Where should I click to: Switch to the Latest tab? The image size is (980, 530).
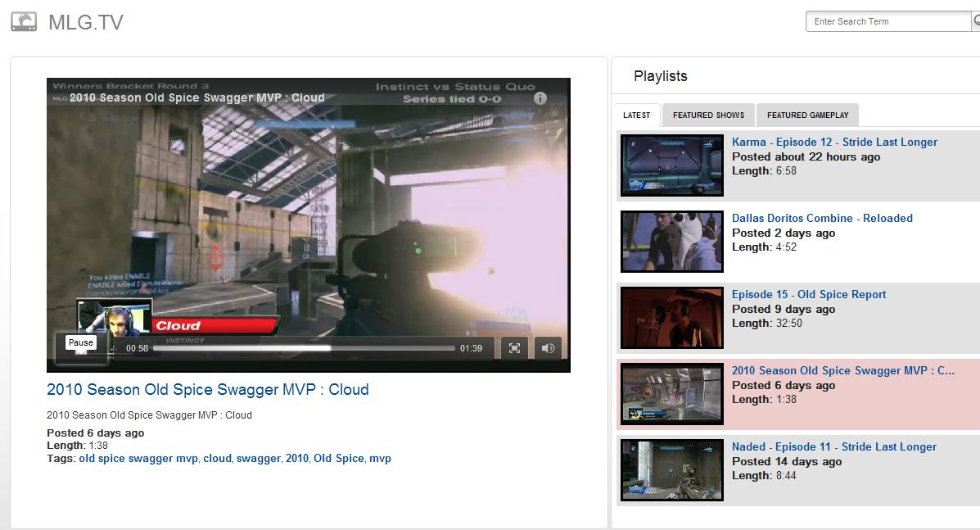point(637,115)
